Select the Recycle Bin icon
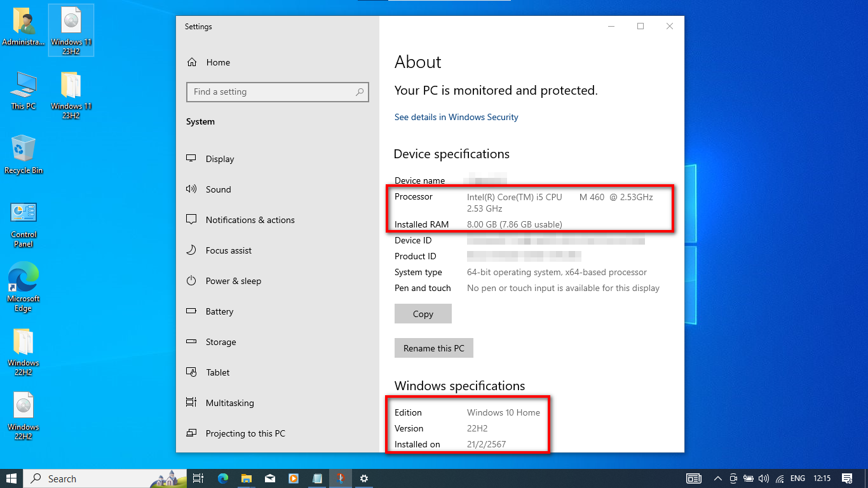Image resolution: width=868 pixels, height=488 pixels. (x=24, y=154)
